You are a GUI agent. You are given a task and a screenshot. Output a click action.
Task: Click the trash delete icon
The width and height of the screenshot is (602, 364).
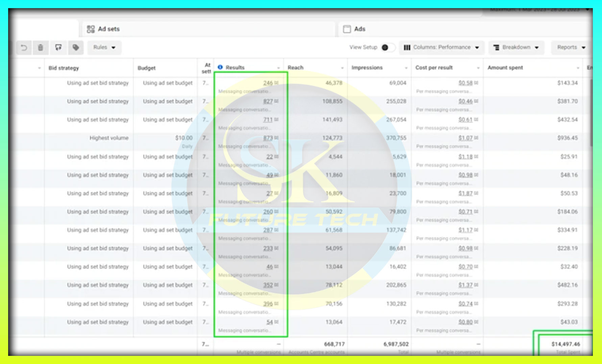coord(41,48)
